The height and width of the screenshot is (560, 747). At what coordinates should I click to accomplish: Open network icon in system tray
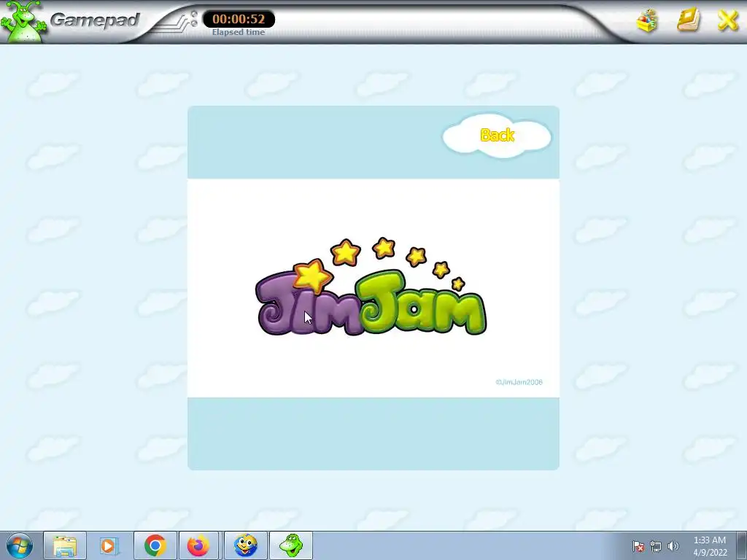tap(656, 546)
